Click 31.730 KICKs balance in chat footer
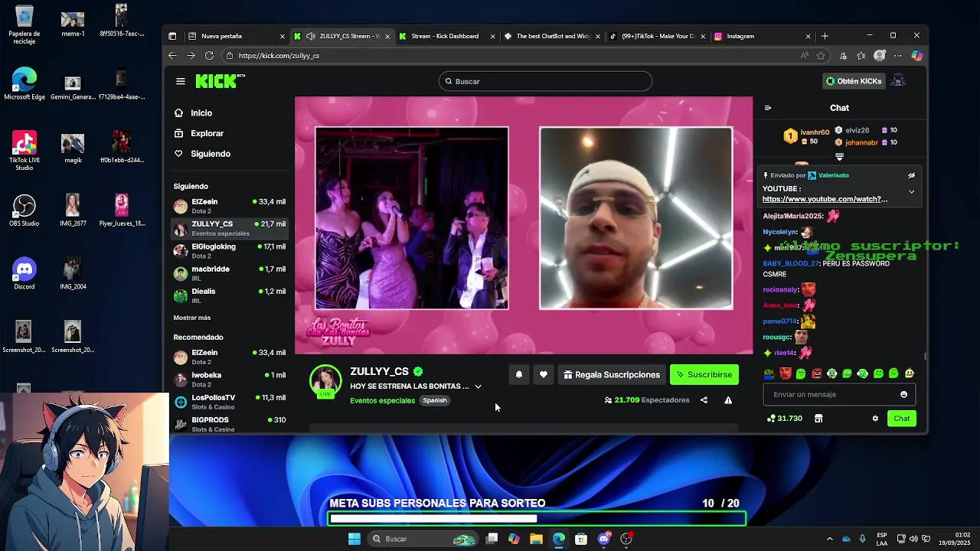This screenshot has height=551, width=980. coord(785,419)
